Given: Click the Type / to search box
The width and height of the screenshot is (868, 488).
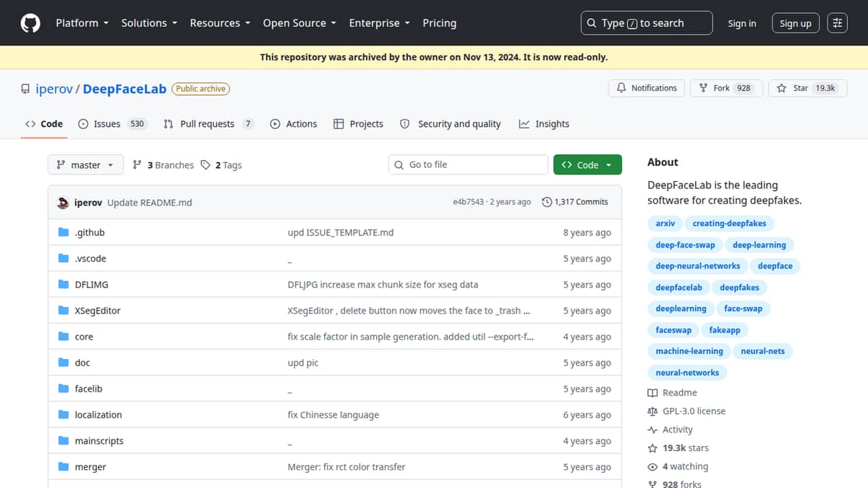Looking at the screenshot, I should coord(647,23).
